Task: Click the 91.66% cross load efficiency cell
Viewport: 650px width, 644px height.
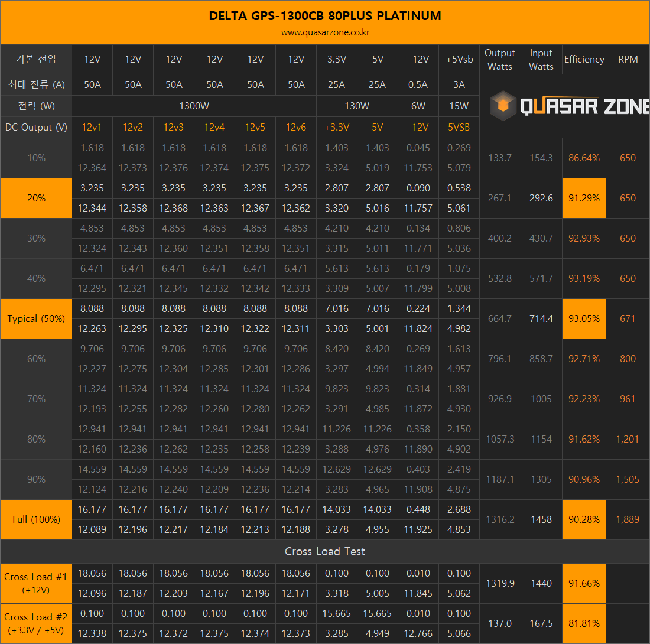Action: tap(584, 583)
